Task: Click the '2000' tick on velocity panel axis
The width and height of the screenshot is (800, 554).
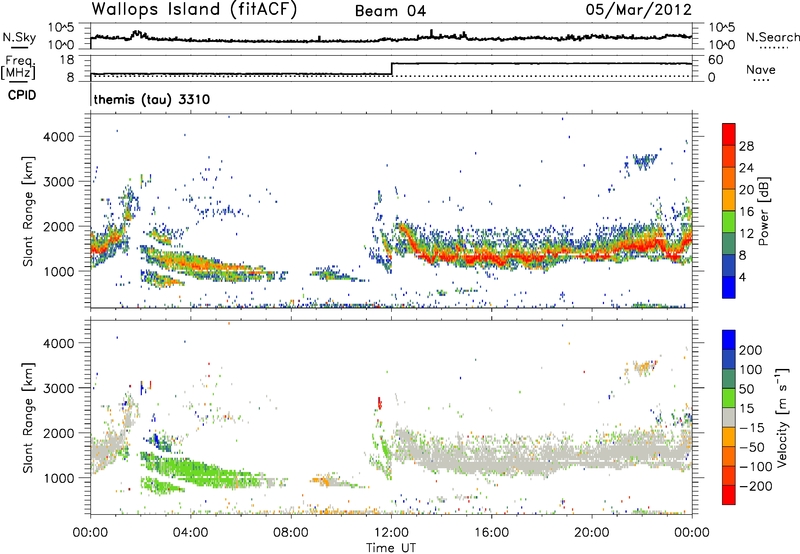Action: point(59,433)
